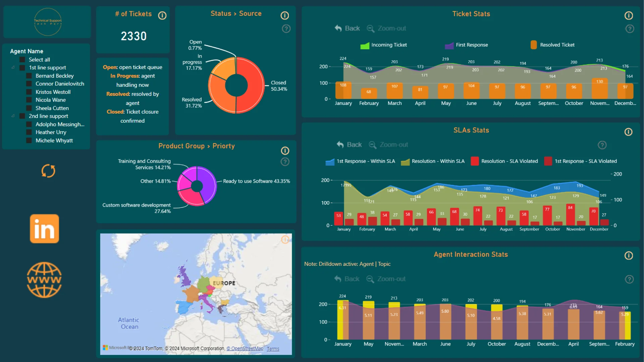Open the www globe website icon
Viewport: 644px width, 362px height.
pos(44,280)
